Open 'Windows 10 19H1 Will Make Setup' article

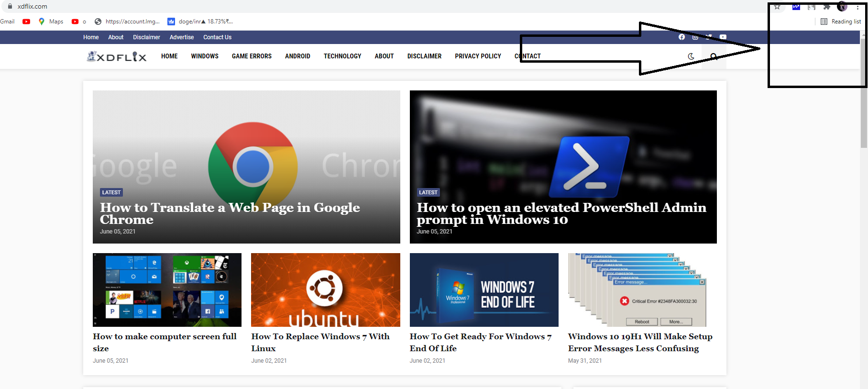point(640,343)
